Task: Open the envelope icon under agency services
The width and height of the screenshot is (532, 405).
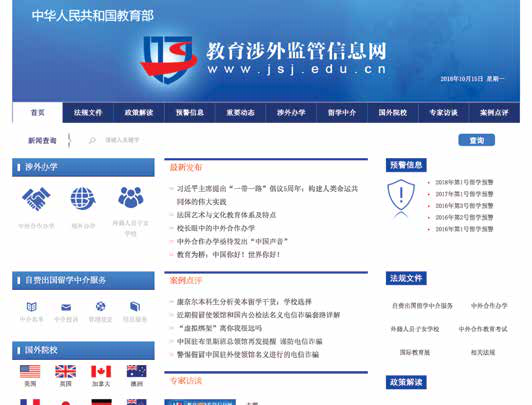Action: pyautogui.click(x=66, y=307)
